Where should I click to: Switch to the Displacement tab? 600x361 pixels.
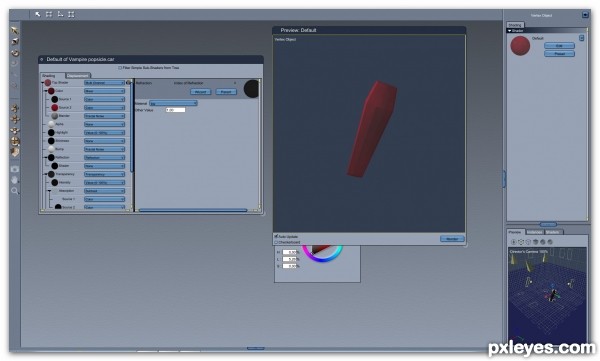pyautogui.click(x=78, y=76)
